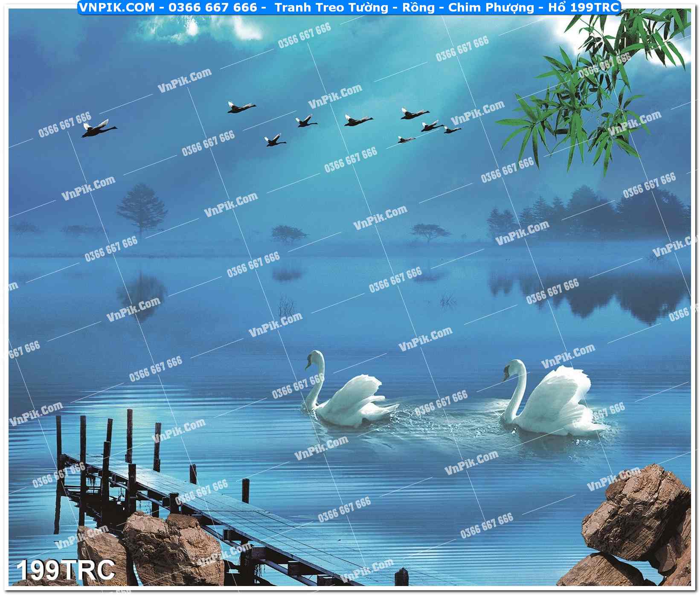The height and width of the screenshot is (595, 700).
Task: Click Chim Phượng in the header banner
Action: pyautogui.click(x=491, y=7)
